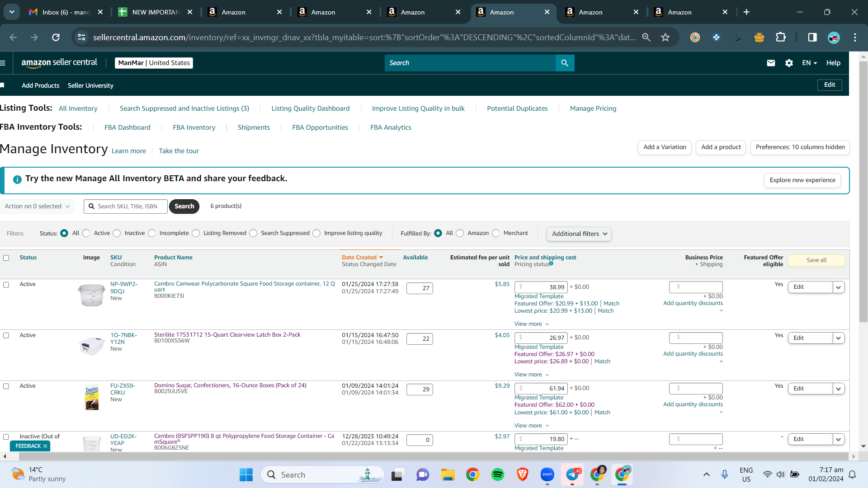Select the Listing Removed status filter

click(196, 233)
